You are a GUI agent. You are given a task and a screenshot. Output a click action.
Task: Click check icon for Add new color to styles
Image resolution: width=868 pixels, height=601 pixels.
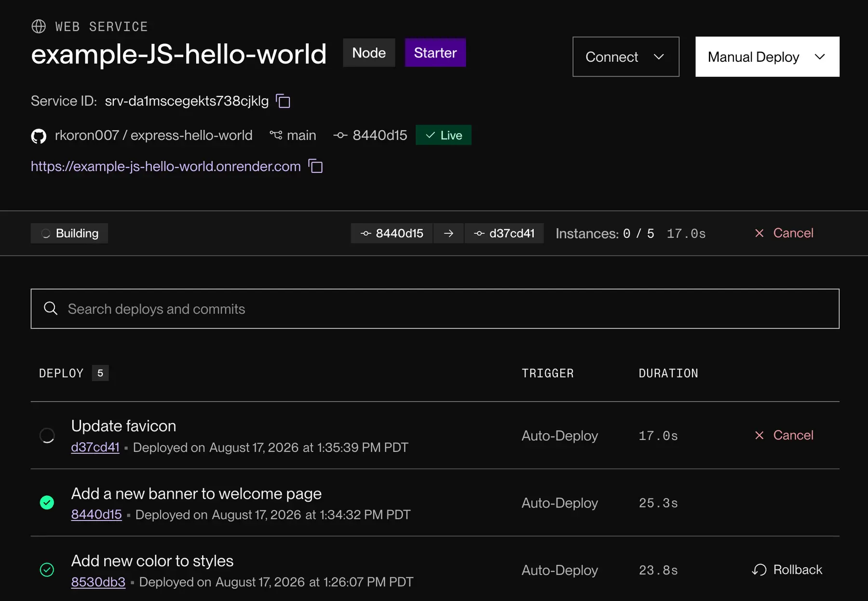47,570
